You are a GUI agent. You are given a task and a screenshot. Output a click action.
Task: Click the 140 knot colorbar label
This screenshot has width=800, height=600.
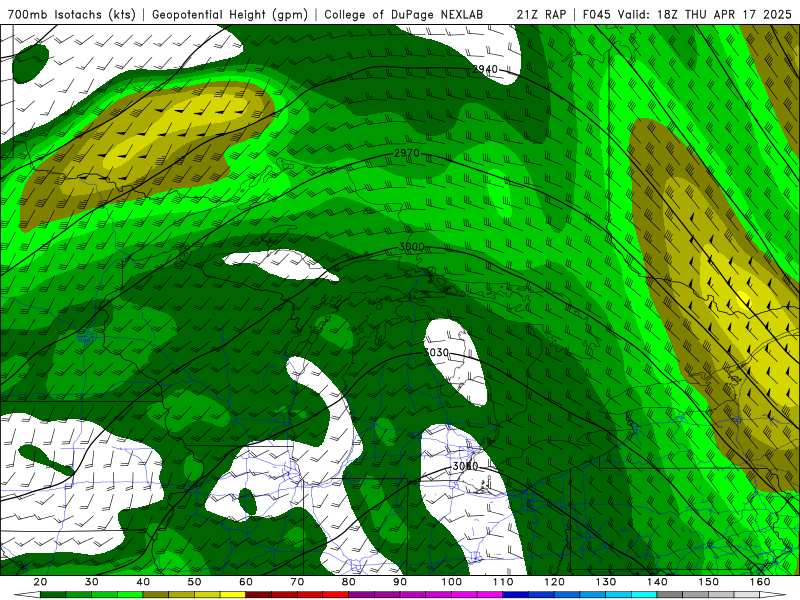657,582
